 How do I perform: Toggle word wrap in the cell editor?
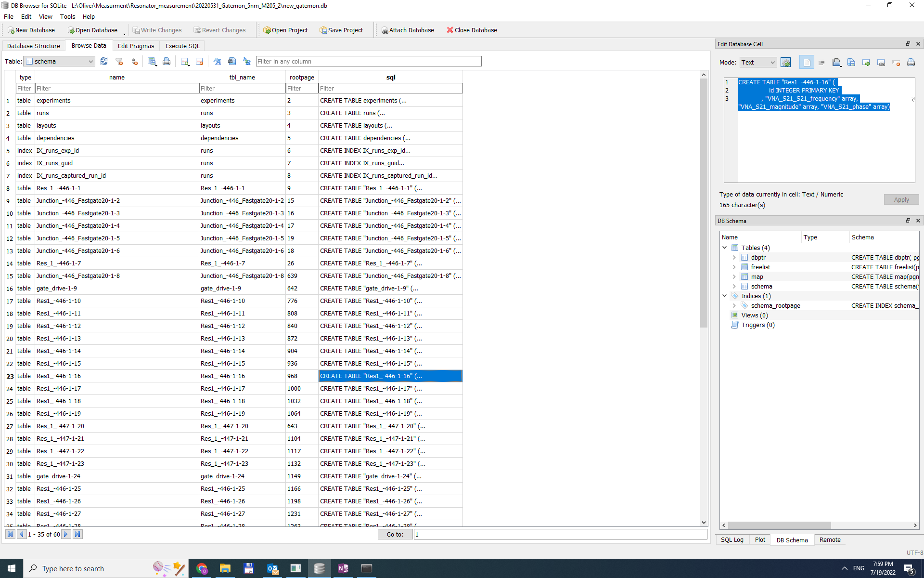tap(821, 62)
